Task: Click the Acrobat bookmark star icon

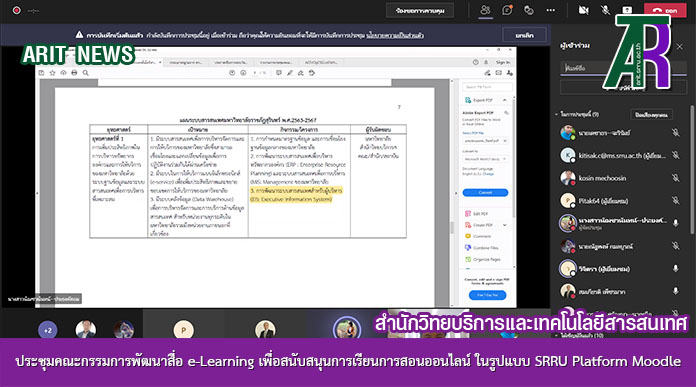Action: point(52,73)
